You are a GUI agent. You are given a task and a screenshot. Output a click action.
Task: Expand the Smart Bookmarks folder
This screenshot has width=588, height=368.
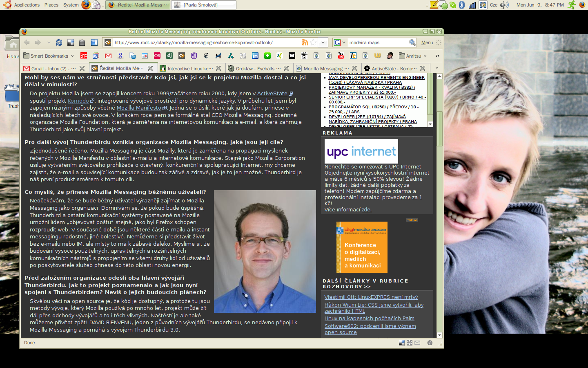click(x=49, y=56)
